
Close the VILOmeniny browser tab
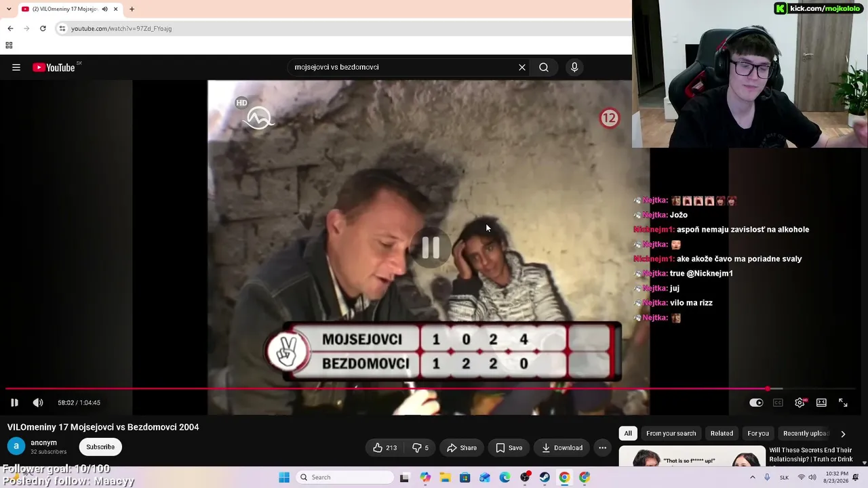116,9
